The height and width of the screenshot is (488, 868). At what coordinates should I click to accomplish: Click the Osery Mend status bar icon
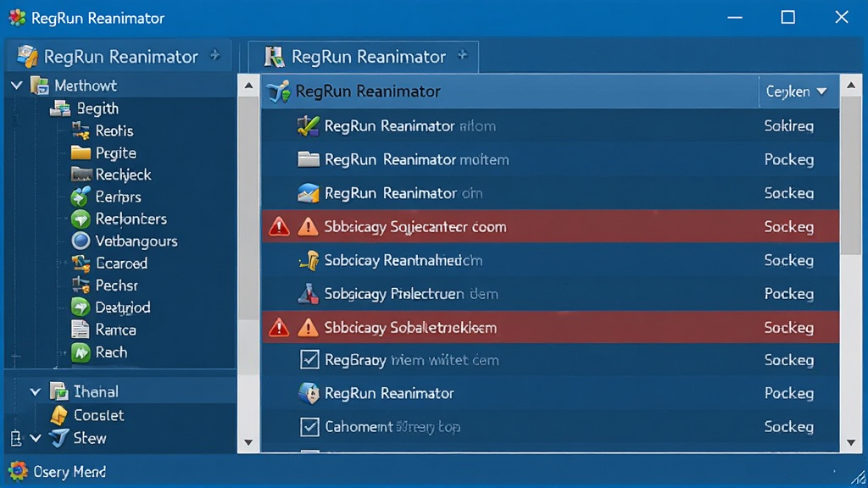point(18,471)
